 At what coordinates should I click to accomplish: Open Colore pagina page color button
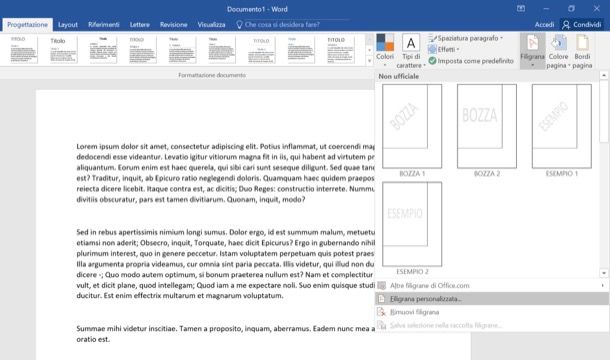point(558,51)
